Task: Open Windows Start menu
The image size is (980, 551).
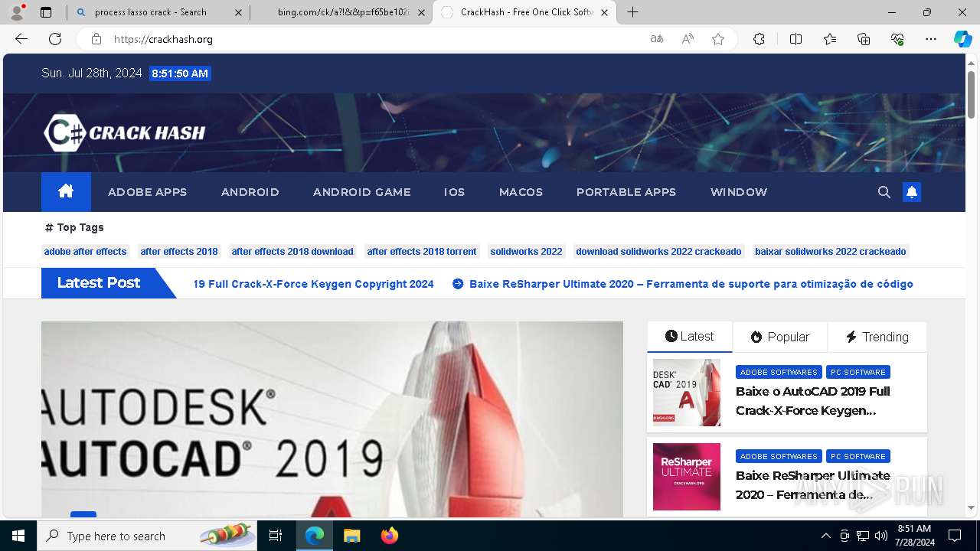Action: pyautogui.click(x=18, y=536)
